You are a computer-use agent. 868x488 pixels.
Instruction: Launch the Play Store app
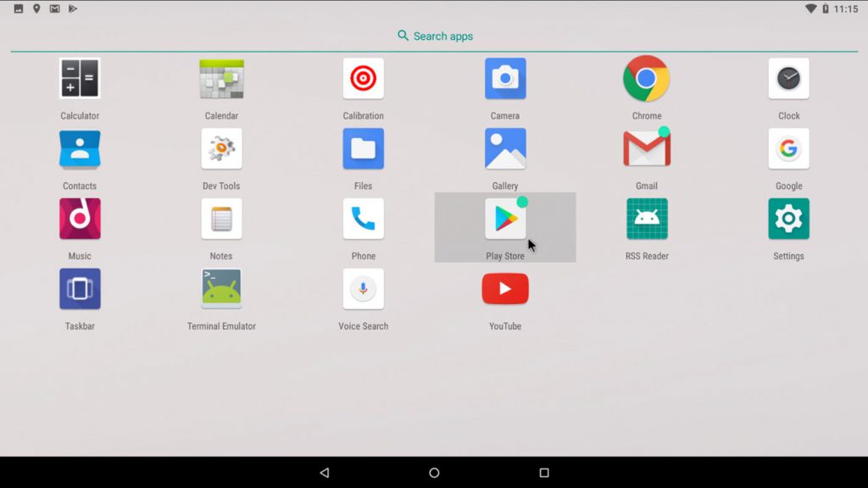point(505,219)
